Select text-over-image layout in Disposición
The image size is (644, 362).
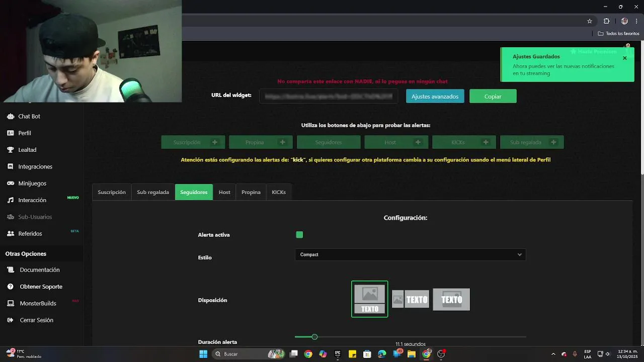451,299
